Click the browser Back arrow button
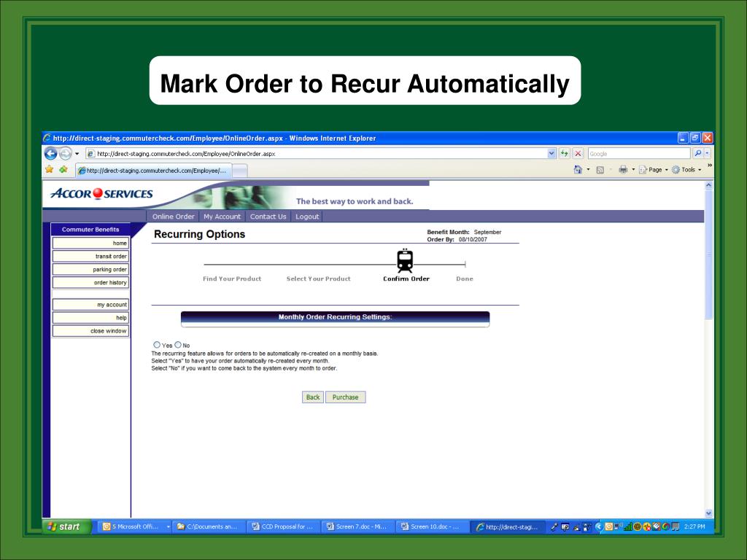 coord(51,154)
